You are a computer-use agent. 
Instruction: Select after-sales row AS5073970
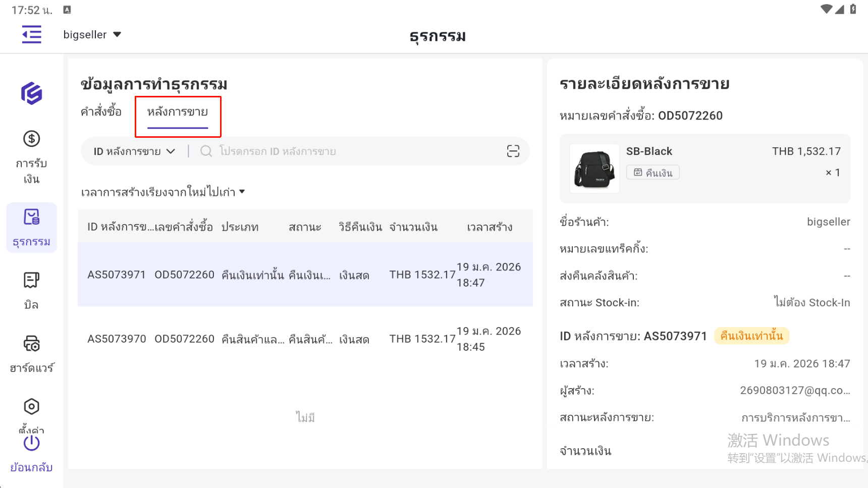tap(305, 339)
